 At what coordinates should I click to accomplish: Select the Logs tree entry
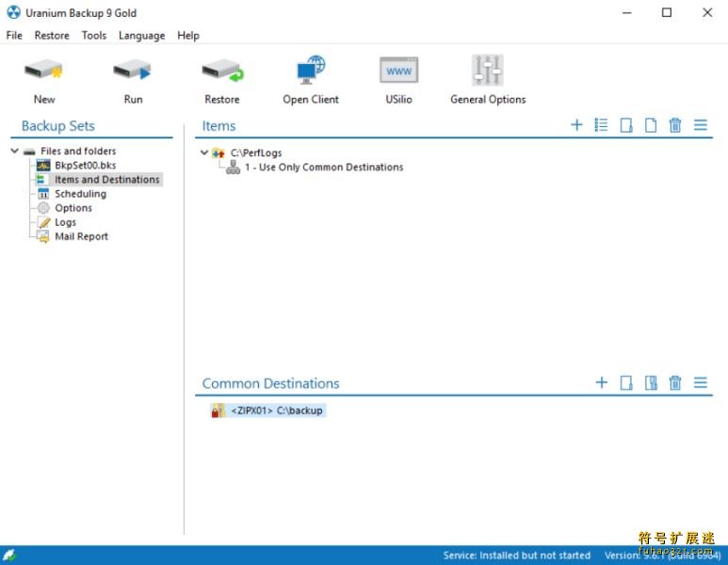pyautogui.click(x=65, y=222)
